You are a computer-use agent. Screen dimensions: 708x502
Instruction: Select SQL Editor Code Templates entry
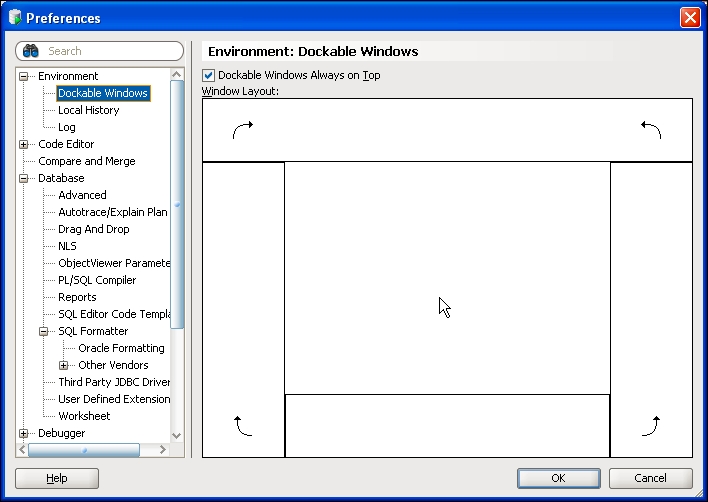tap(114, 314)
